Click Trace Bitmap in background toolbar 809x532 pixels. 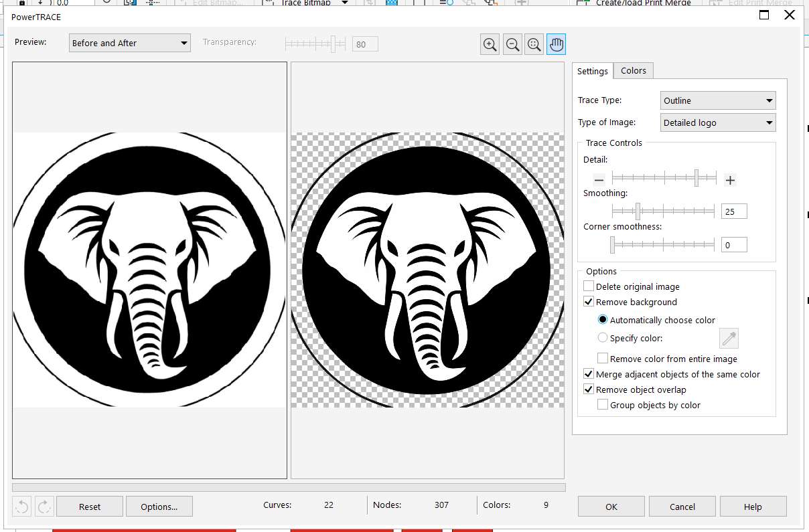(305, 3)
